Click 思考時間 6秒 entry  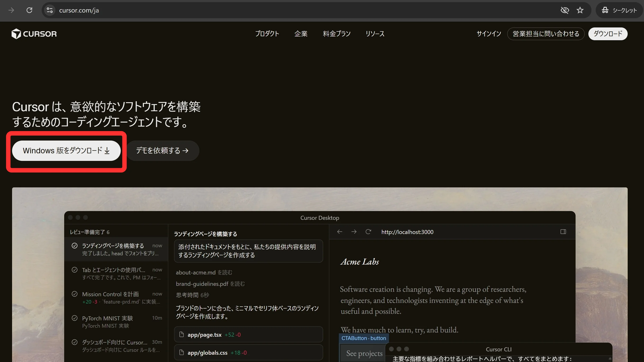[x=192, y=295]
